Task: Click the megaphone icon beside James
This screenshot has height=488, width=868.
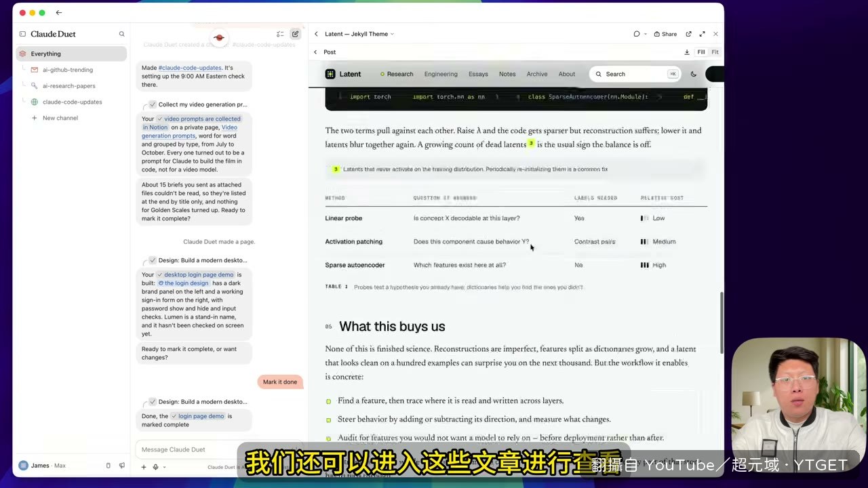Action: (122, 466)
